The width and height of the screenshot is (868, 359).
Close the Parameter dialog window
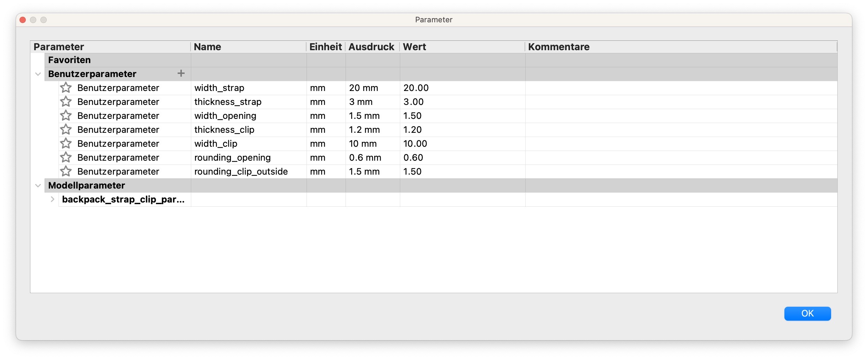coord(23,20)
